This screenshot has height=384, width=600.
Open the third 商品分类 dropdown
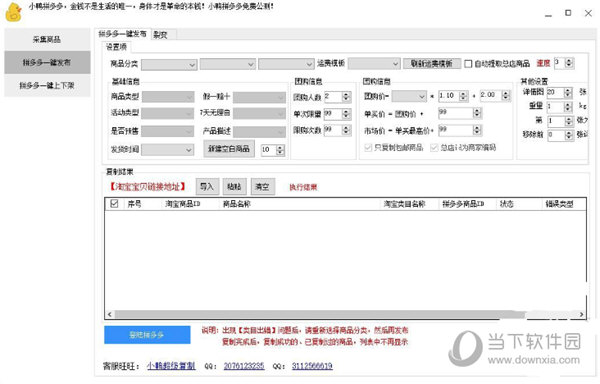(286, 64)
